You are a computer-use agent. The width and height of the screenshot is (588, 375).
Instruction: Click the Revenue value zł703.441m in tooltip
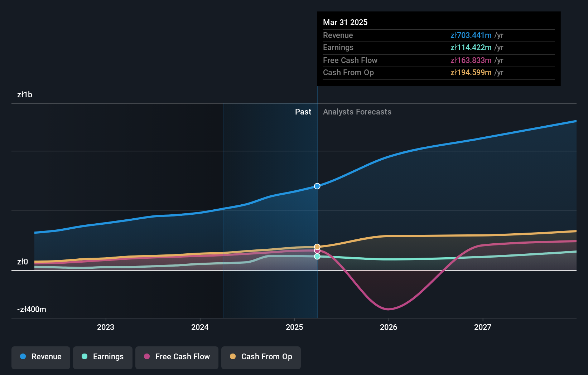click(471, 35)
